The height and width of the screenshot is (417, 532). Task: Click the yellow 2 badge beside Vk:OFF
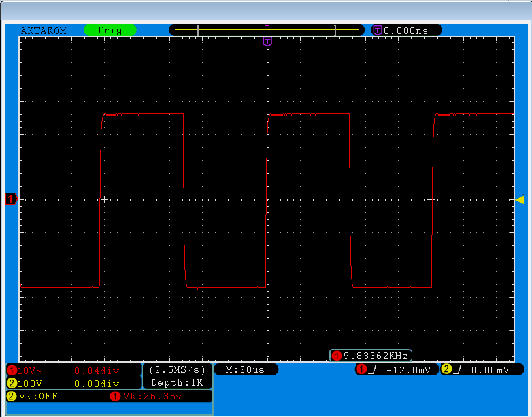pos(12,396)
